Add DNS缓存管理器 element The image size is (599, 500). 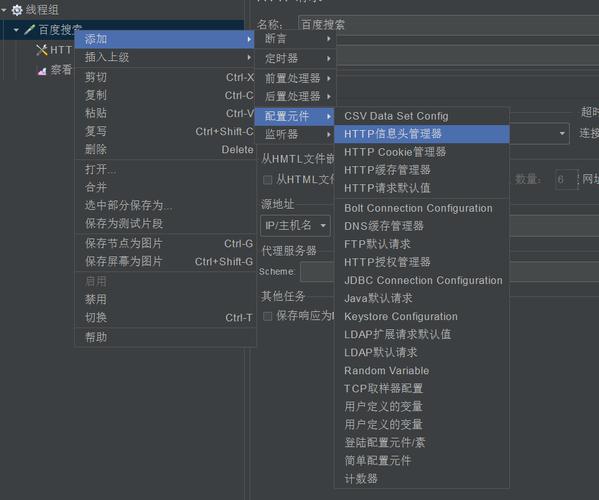point(422,226)
